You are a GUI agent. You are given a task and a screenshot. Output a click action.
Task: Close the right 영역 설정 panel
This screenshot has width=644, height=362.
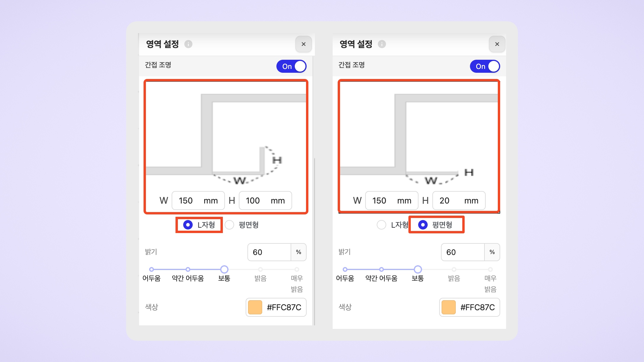point(497,44)
